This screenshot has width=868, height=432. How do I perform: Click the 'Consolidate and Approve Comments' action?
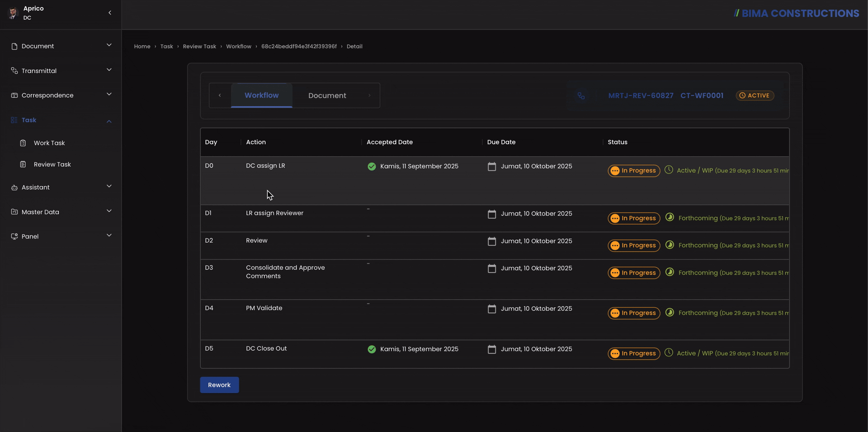[285, 272]
